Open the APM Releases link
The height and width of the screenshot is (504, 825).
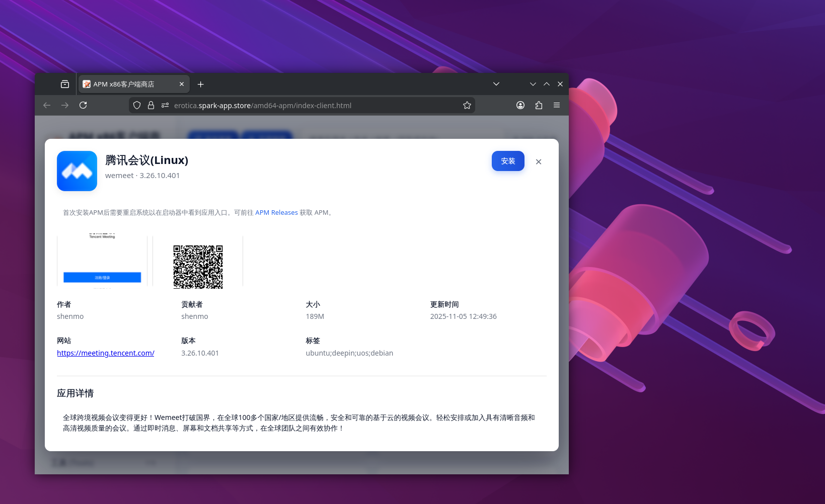click(276, 213)
